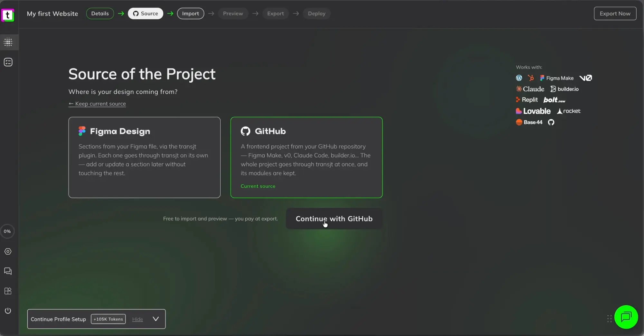Click the Claude logo
The image size is (644, 336).
(x=530, y=89)
